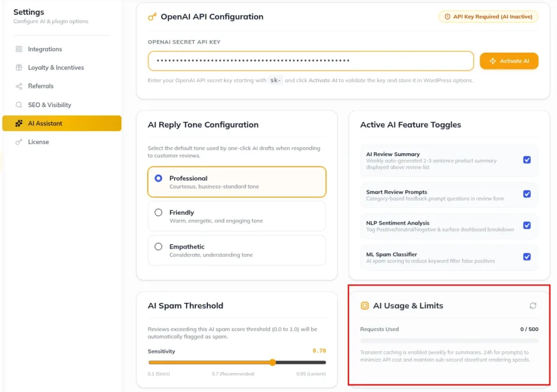
Task: Click the sk- code snippet in helper text
Action: [x=275, y=80]
